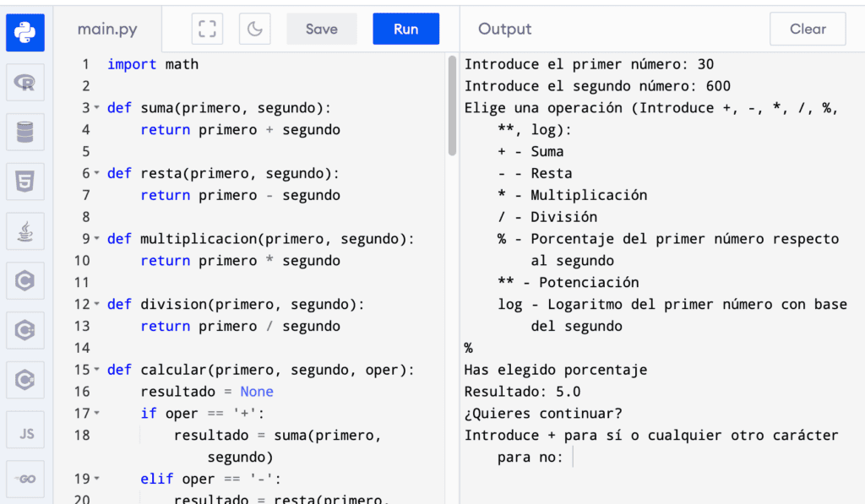Clear the output console
The image size is (865, 504).
[807, 28]
